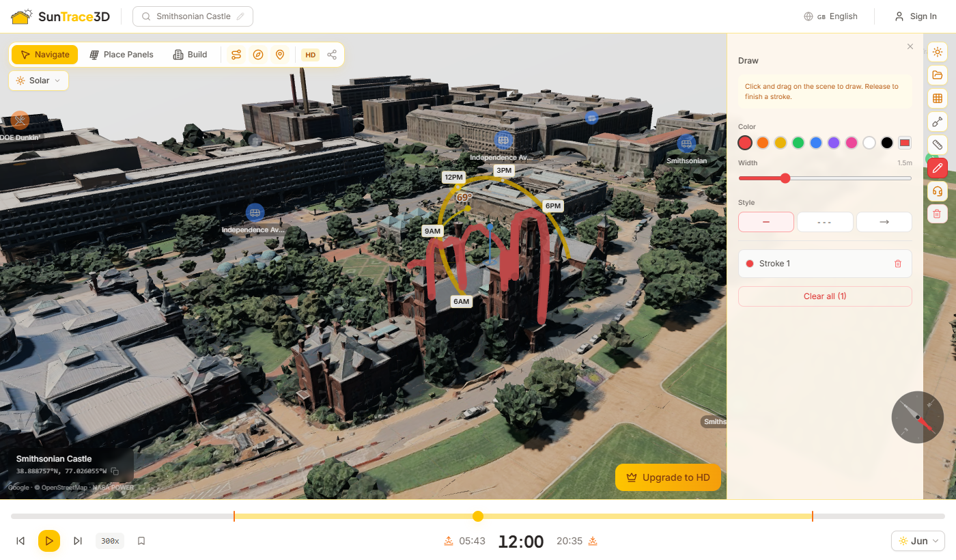
Task: Select the yellow color swatch
Action: [x=781, y=143]
